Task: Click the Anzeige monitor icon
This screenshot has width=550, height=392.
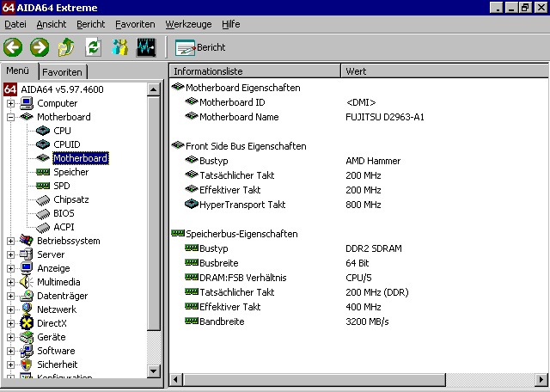Action: (27, 268)
